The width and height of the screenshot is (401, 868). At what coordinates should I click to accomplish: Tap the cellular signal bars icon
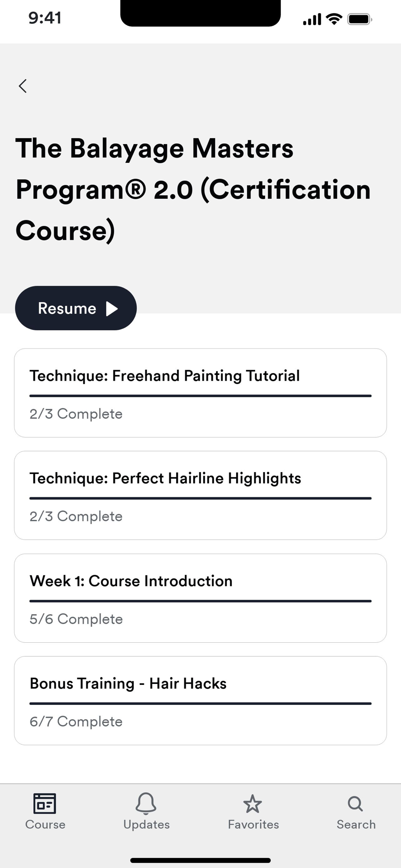coord(312,19)
